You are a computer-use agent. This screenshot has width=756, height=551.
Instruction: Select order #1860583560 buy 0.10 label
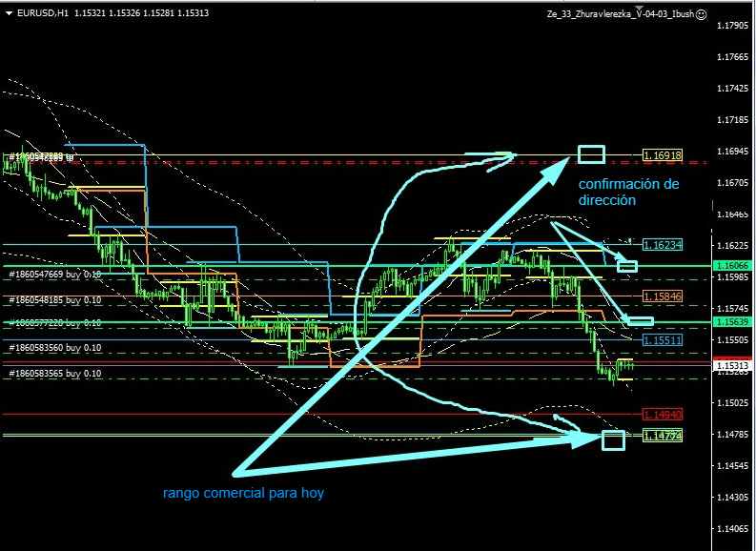tap(54, 348)
